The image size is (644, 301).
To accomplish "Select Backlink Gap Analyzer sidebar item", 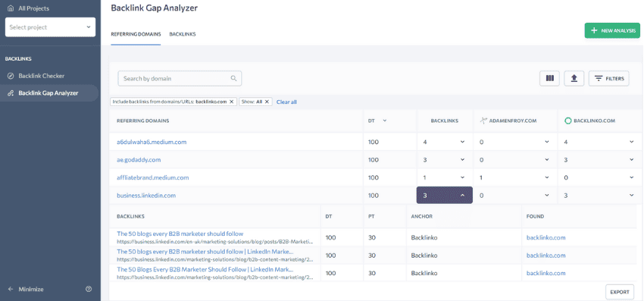I will 49,93.
